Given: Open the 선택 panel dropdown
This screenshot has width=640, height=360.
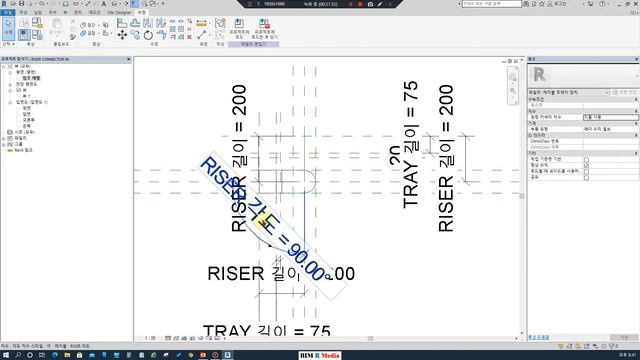Looking at the screenshot, I should 8,44.
